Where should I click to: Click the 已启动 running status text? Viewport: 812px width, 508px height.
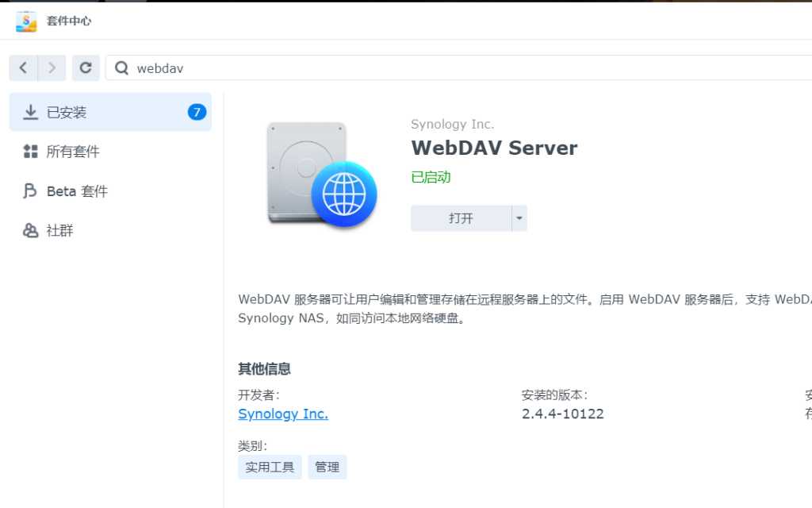(431, 177)
